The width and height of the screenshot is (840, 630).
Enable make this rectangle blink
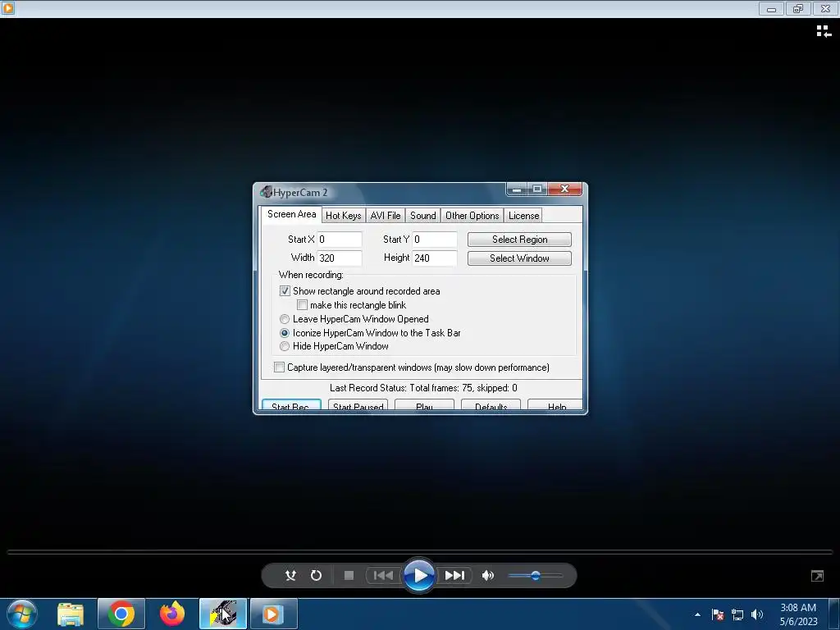click(x=302, y=305)
